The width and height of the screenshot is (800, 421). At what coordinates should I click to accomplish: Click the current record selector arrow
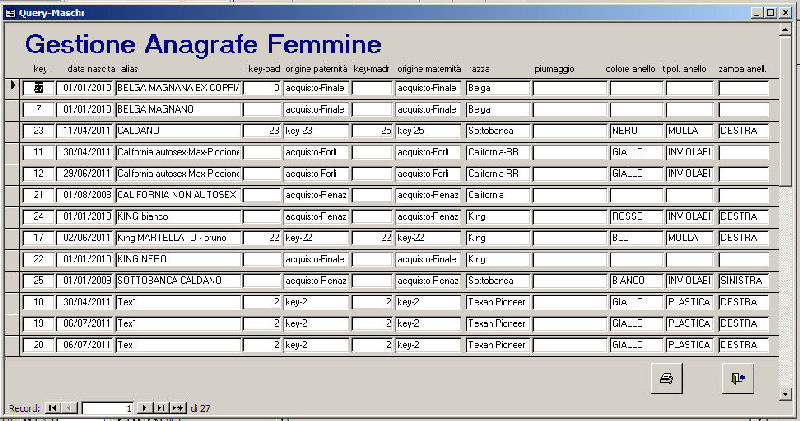click(13, 87)
